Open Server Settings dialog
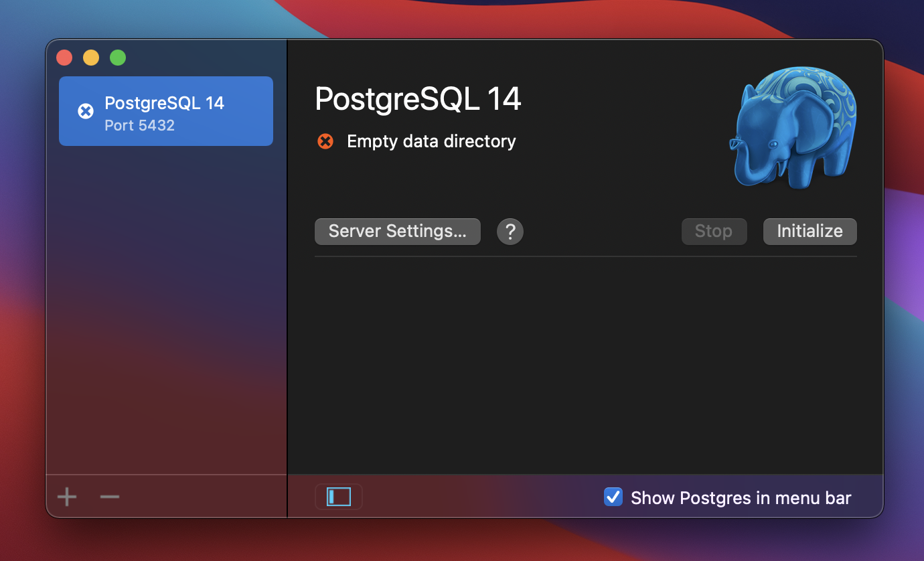The height and width of the screenshot is (561, 924). 398,232
